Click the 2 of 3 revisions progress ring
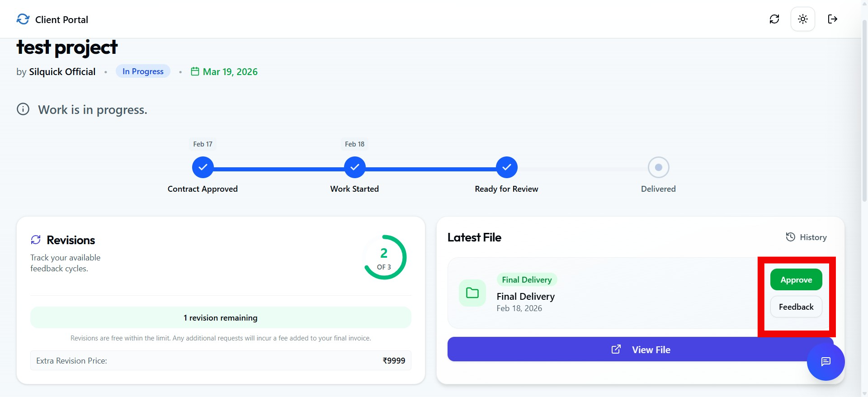Screen dimensions: 868x397 (x=385, y=257)
